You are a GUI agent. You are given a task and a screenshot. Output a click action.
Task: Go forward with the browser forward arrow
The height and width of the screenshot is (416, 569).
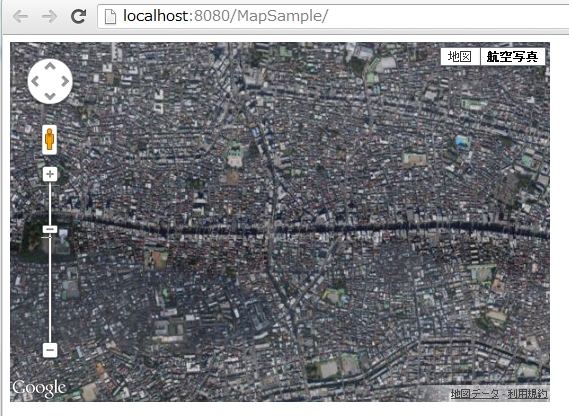49,16
